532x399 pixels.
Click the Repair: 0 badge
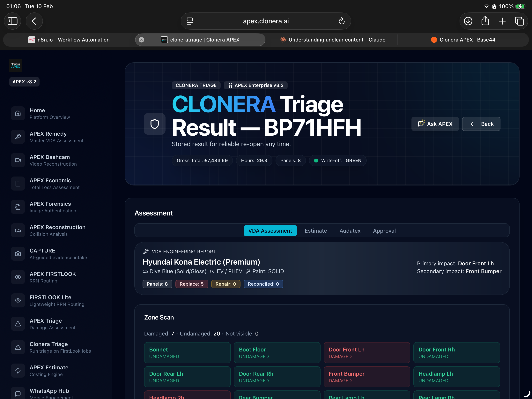pyautogui.click(x=226, y=284)
